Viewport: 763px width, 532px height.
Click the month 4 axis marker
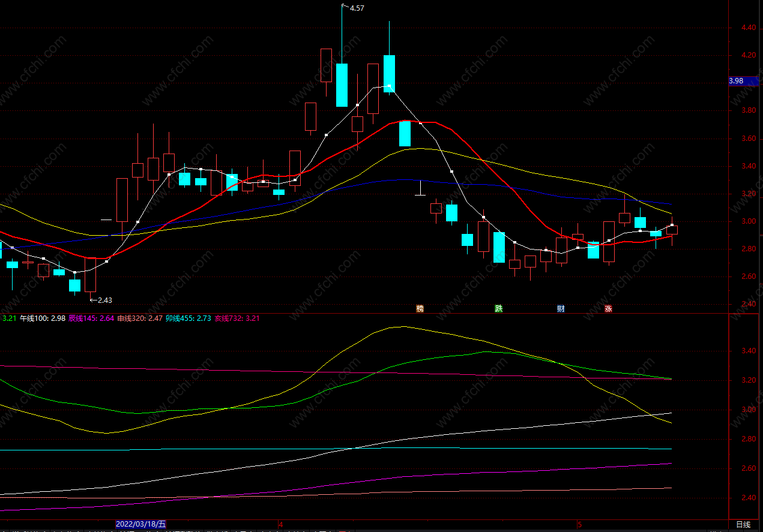[x=280, y=524]
